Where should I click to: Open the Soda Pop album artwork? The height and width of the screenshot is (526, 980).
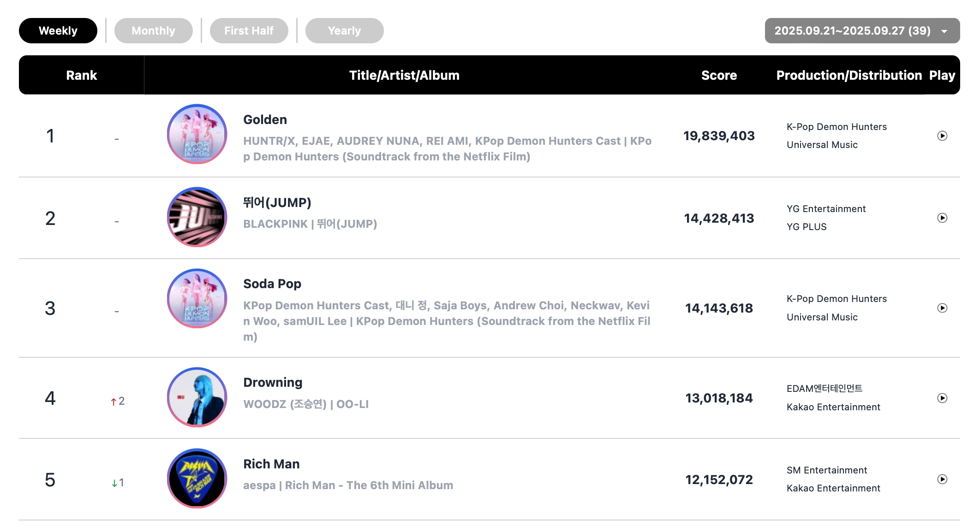tap(197, 299)
